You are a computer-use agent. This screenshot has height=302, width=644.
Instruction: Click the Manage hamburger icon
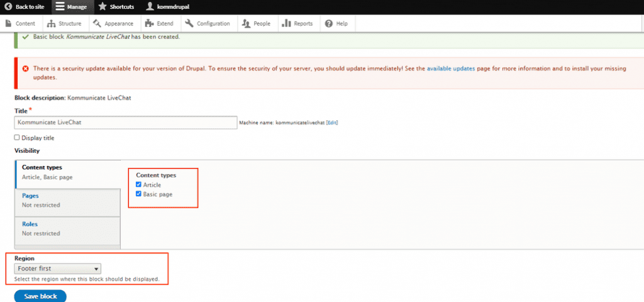click(x=60, y=7)
